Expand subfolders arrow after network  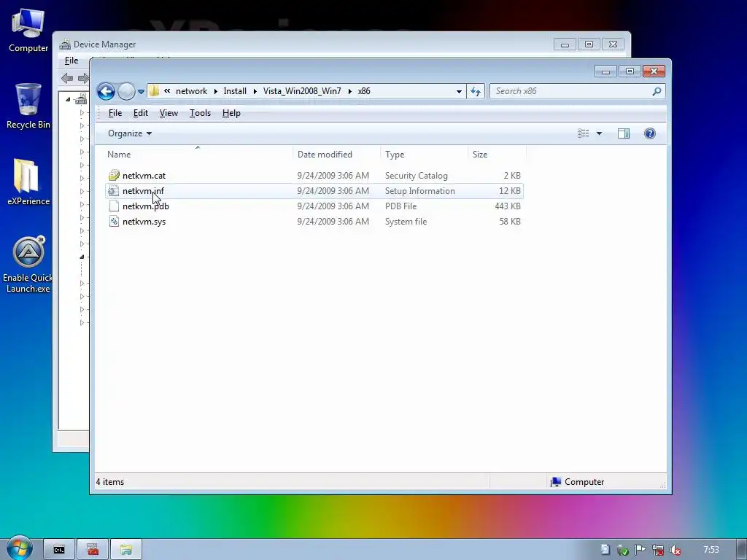tap(215, 91)
